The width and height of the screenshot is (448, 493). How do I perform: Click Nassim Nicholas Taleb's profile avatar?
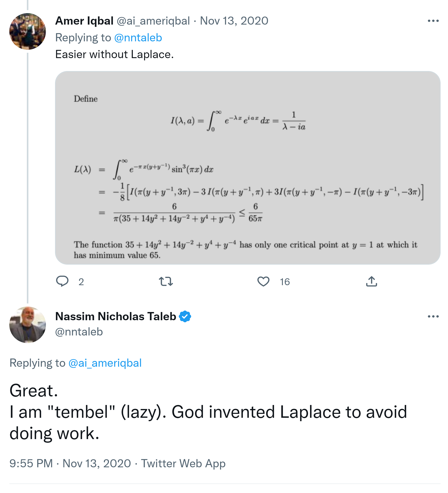28,325
